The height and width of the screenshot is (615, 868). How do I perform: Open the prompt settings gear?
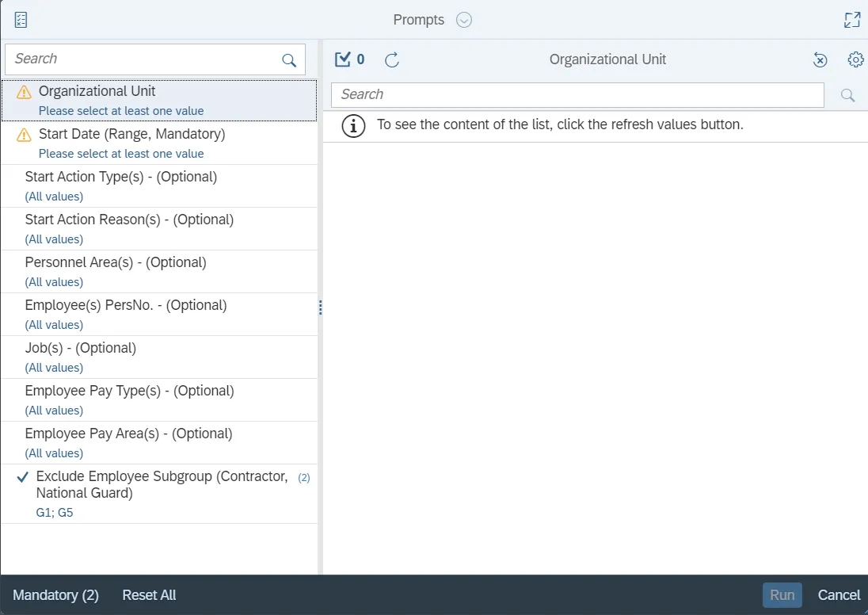point(855,59)
